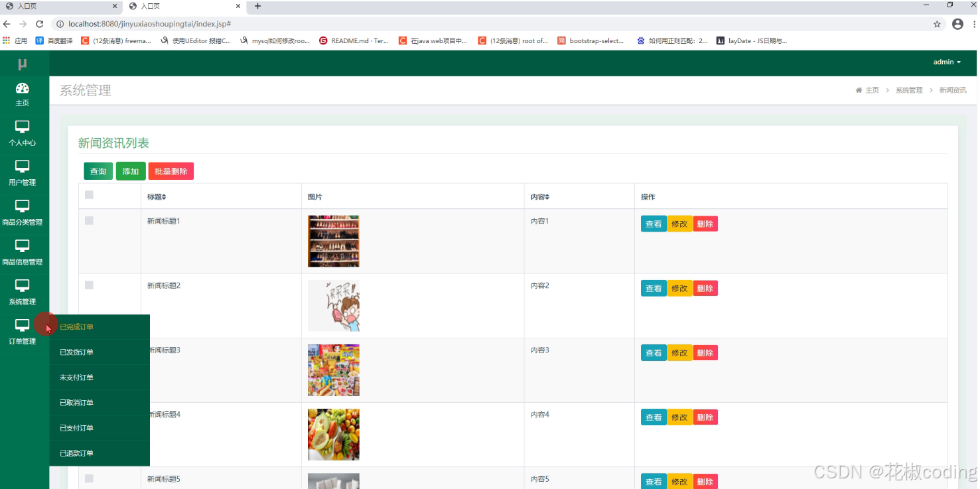Click the site info icon in address bar

(59, 24)
